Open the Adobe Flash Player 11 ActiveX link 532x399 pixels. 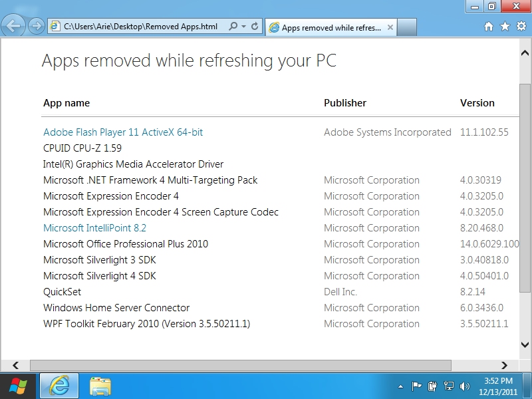click(x=123, y=132)
